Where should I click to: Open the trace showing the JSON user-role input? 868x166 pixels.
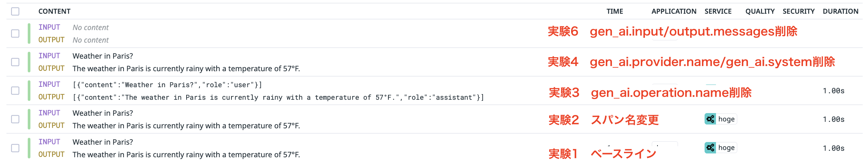pyautogui.click(x=167, y=85)
